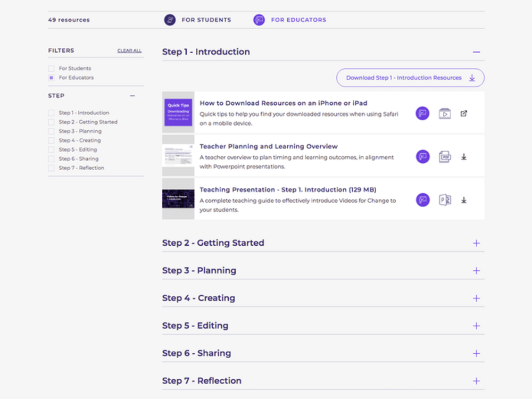Screen dimensions: 532x399
Task: Disable the For Educators filter checkbox
Action: 51,78
